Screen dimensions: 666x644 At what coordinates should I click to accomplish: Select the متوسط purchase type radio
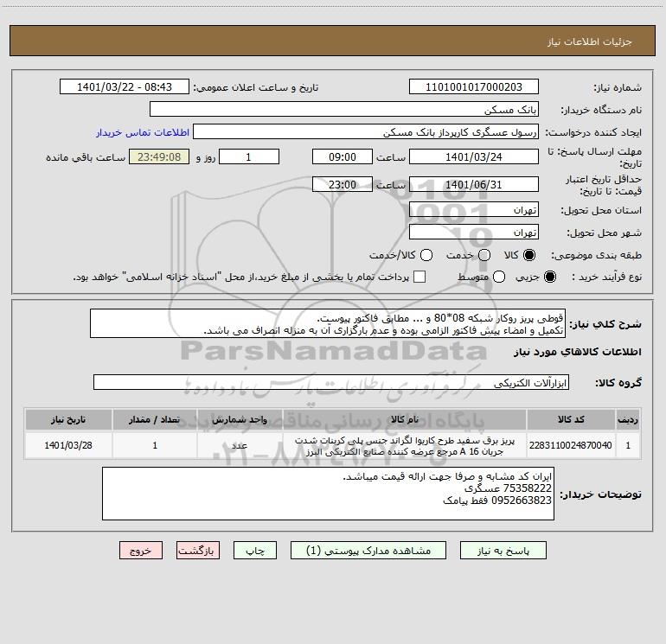(x=499, y=277)
